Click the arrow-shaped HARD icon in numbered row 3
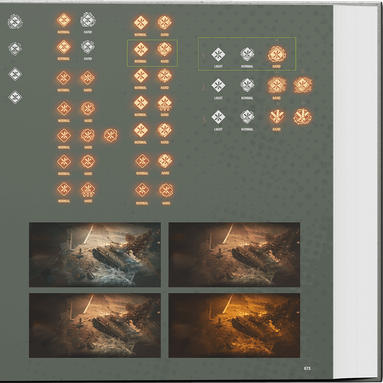The image size is (383, 383). tap(276, 117)
